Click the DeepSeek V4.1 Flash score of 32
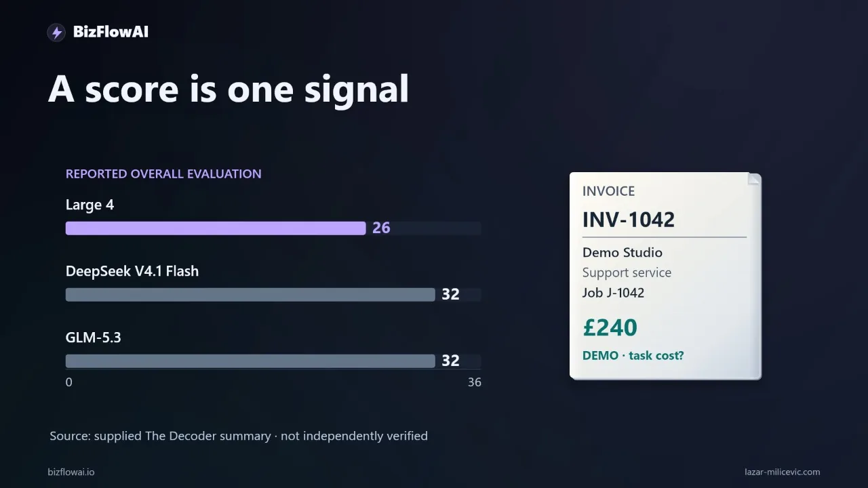 pyautogui.click(x=450, y=294)
